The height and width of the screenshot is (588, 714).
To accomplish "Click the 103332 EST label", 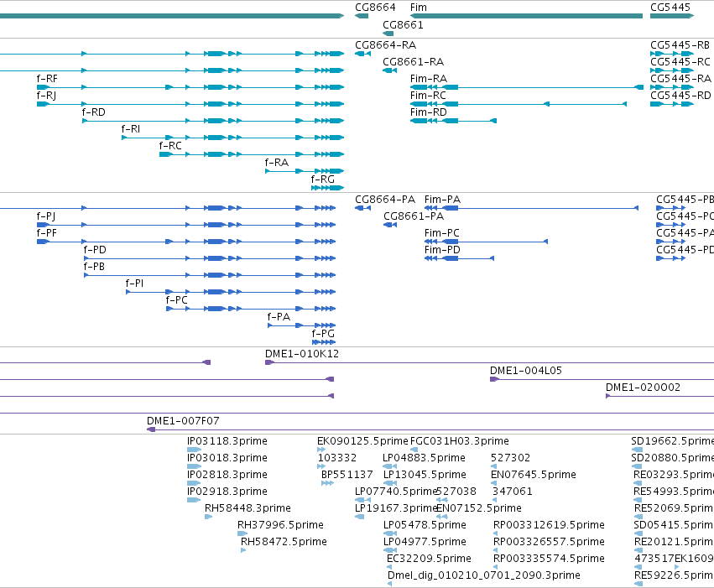I will (x=337, y=458).
